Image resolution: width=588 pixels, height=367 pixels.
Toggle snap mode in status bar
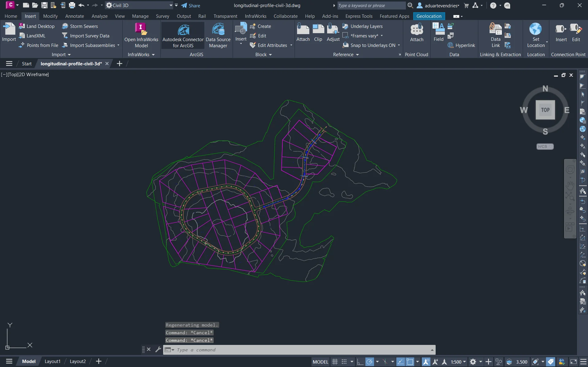point(344,362)
